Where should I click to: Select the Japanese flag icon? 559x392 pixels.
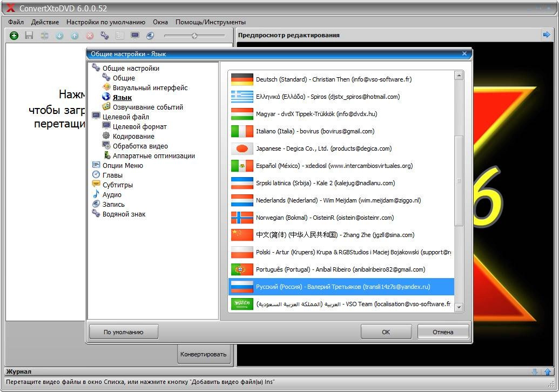coord(242,148)
